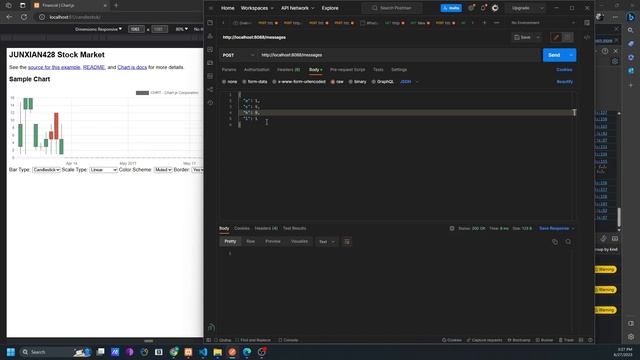
Task: Click the request Cookies link
Action: click(x=564, y=70)
